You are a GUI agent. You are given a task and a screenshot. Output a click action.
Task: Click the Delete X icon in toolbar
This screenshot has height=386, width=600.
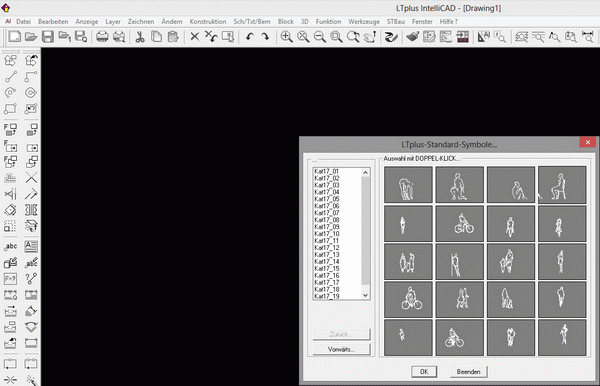click(194, 37)
